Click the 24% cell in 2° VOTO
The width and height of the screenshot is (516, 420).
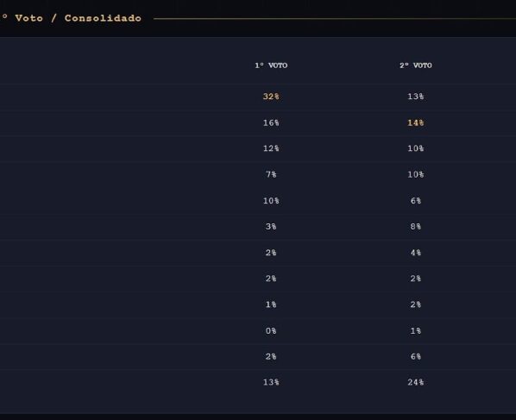point(416,382)
